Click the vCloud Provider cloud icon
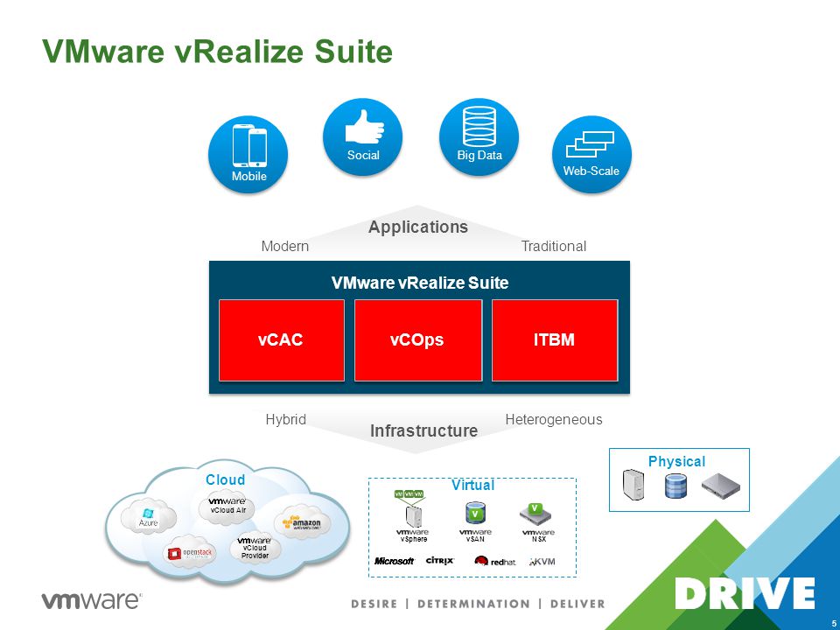Screen dimensions: 840x630 pyautogui.click(x=255, y=549)
